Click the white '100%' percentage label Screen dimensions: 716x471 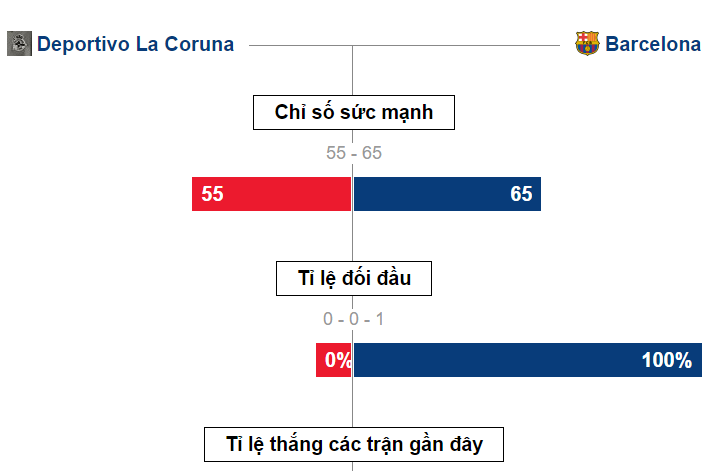pyautogui.click(x=667, y=360)
